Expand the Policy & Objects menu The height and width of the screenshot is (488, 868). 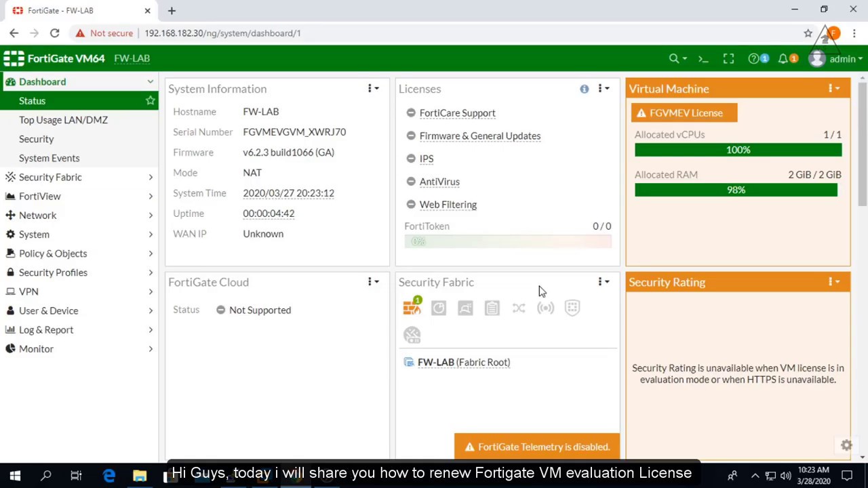coord(79,253)
